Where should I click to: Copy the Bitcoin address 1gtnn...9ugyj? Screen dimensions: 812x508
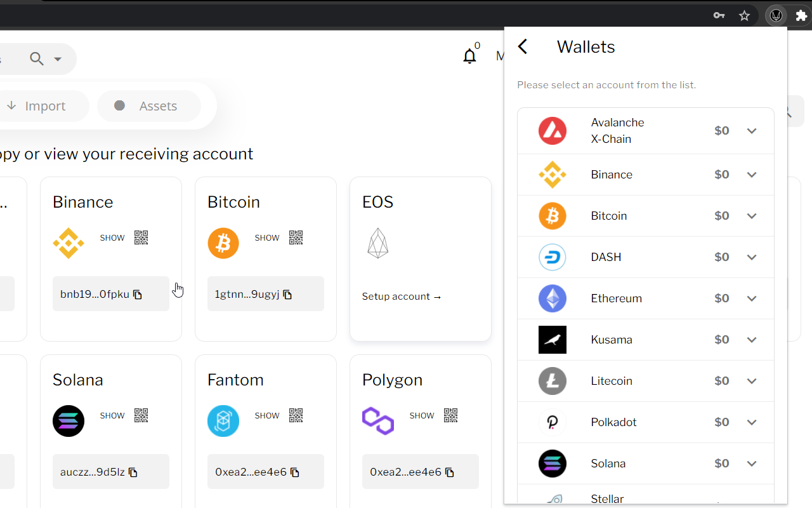coord(287,295)
